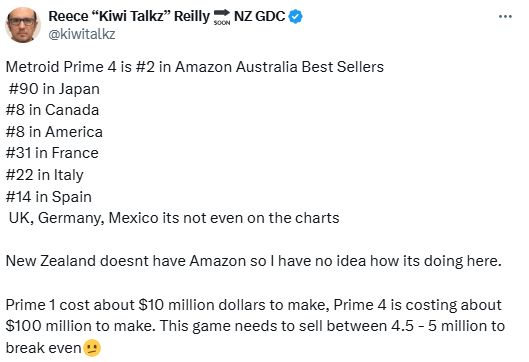The width and height of the screenshot is (529, 362).
Task: Click the words 'break even' in last line
Action: pyautogui.click(x=44, y=348)
